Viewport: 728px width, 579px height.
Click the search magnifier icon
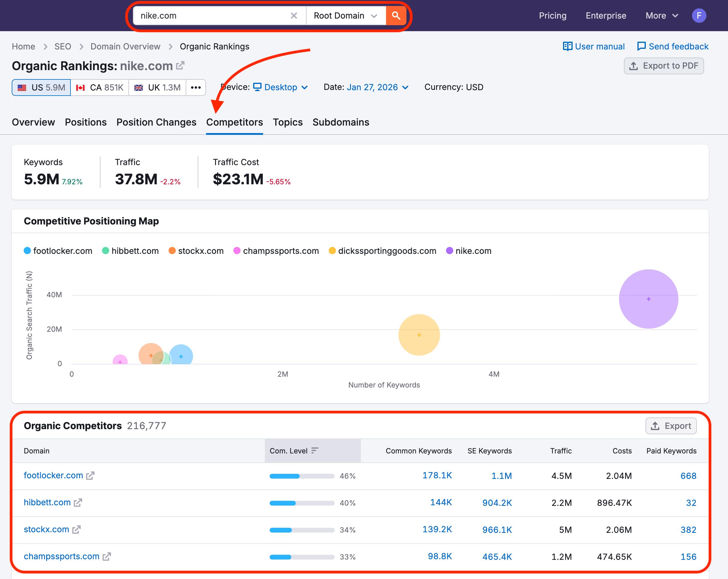396,16
